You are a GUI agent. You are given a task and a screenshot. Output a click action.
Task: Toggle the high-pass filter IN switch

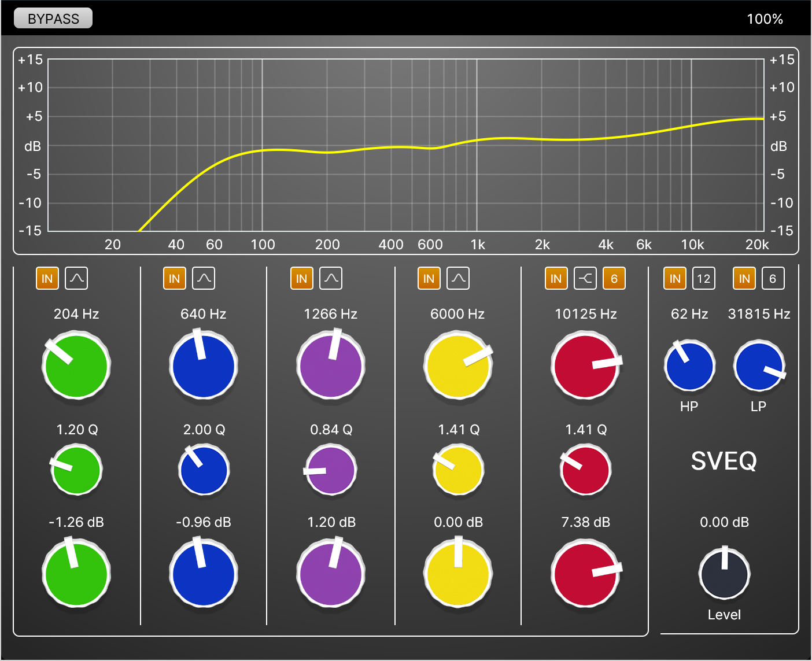(675, 278)
